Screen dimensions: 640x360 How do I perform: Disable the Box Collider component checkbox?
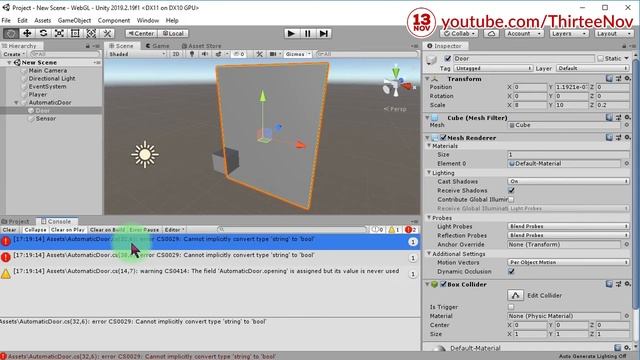pos(443,284)
